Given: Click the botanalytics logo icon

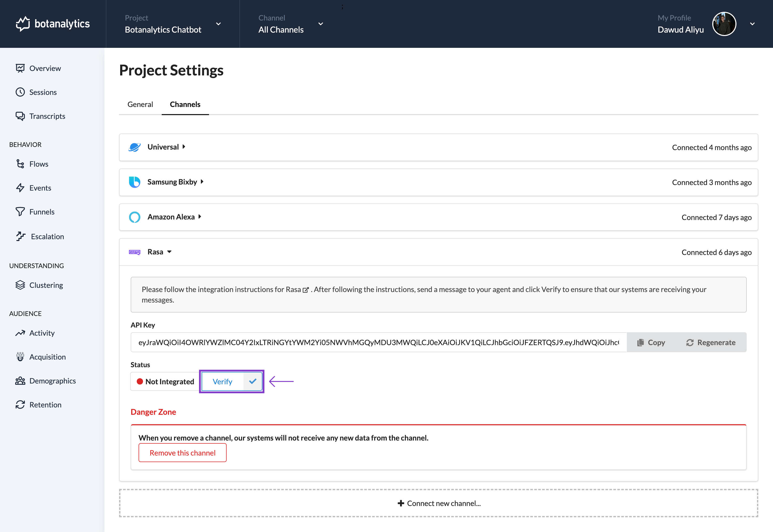Looking at the screenshot, I should [23, 24].
